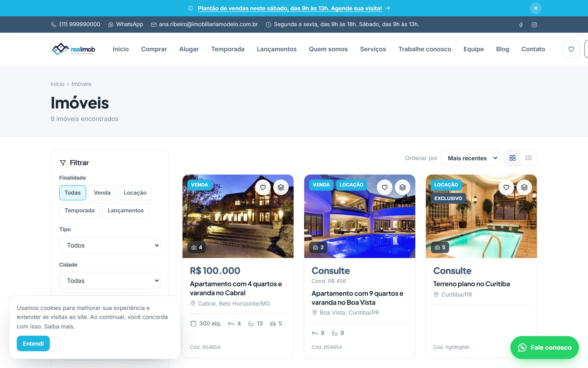Open photo count badge on Boa Vista listing
The height and width of the screenshot is (368, 588).
[x=318, y=247]
